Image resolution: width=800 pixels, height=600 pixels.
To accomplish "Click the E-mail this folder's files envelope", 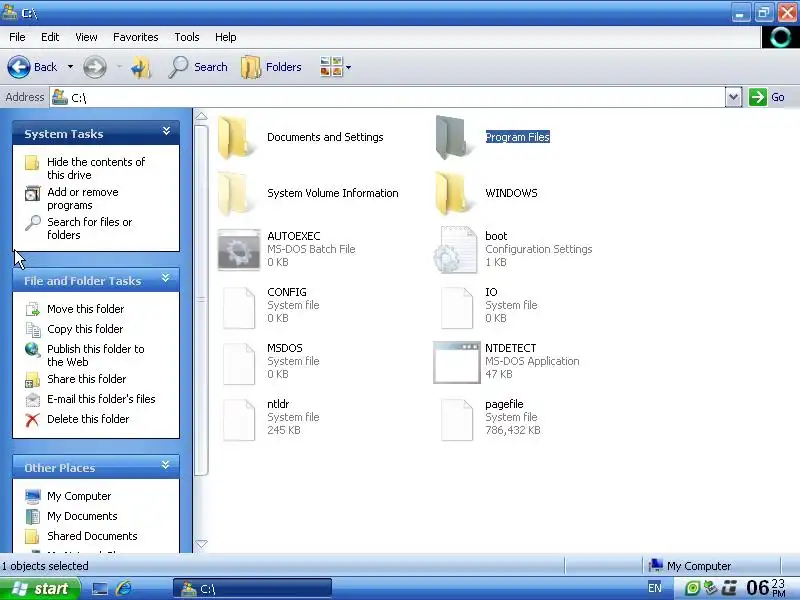I will tap(33, 399).
